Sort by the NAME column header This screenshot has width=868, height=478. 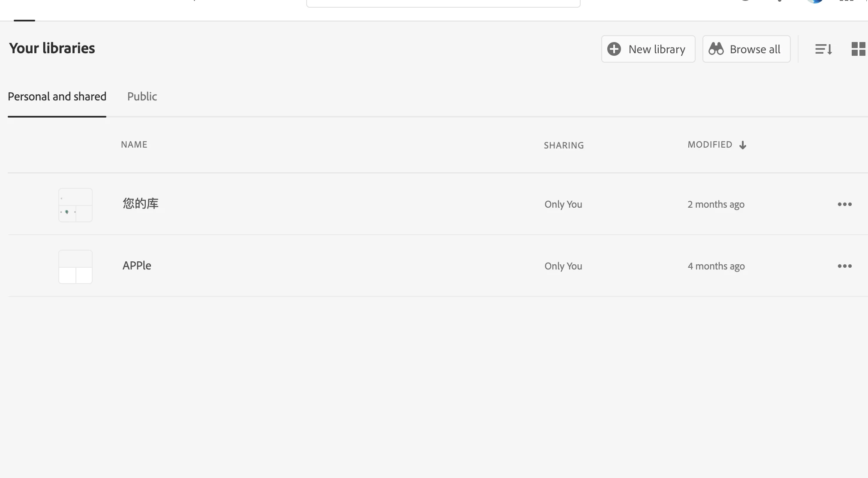(134, 145)
